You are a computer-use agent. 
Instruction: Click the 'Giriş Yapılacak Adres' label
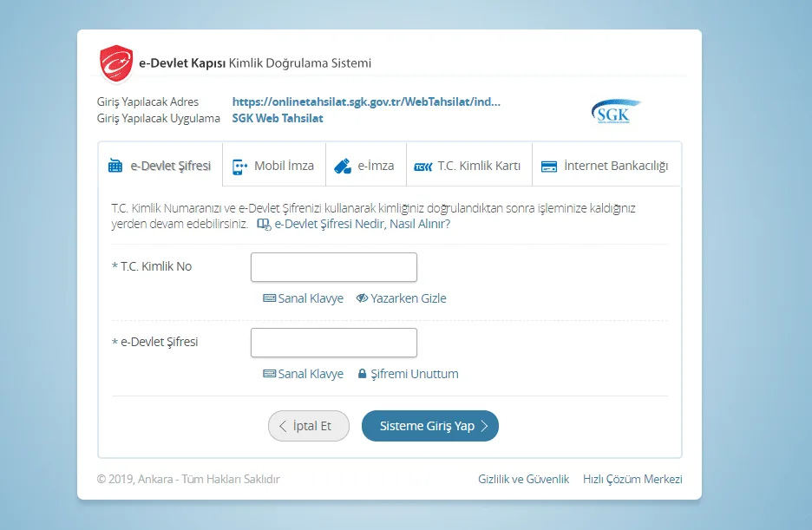click(x=147, y=101)
